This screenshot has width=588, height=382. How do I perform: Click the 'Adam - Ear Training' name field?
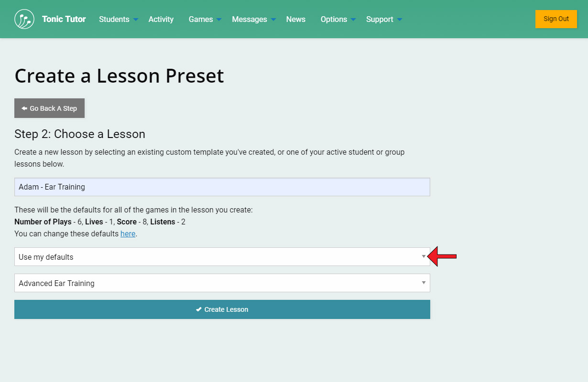[222, 187]
